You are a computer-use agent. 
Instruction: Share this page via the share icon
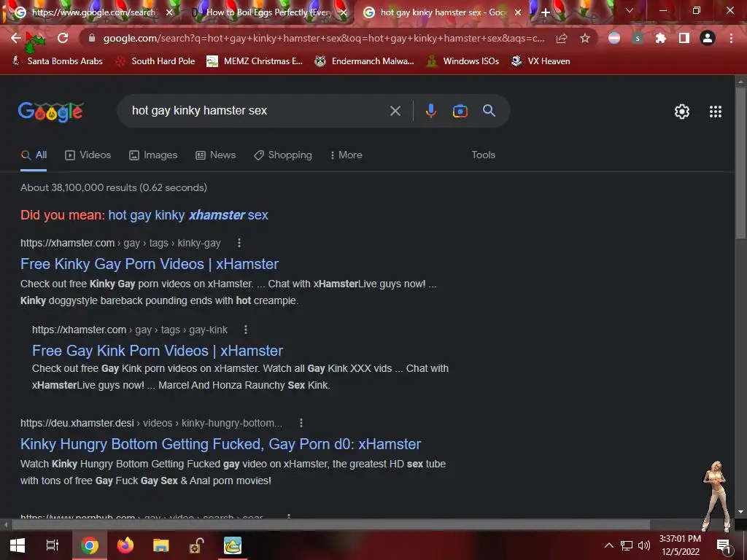[x=562, y=38]
